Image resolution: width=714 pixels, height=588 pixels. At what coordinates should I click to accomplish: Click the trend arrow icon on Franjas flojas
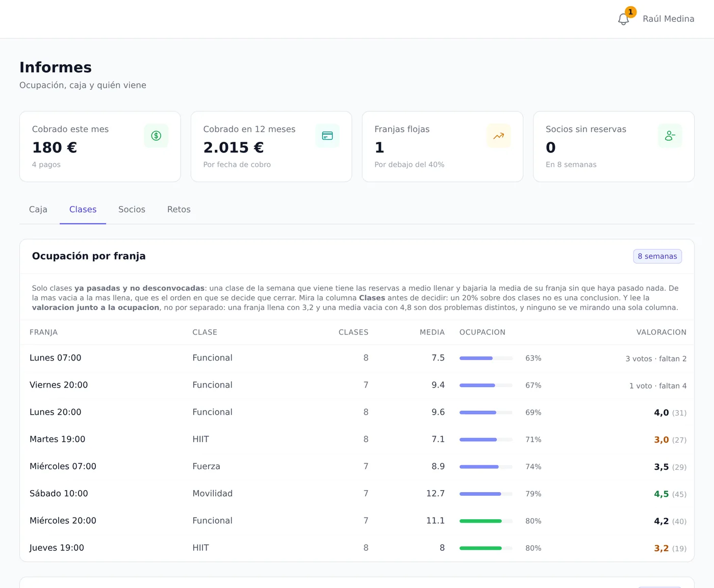(x=499, y=136)
